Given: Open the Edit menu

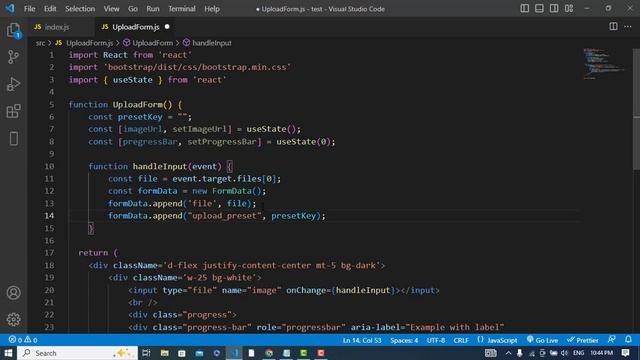Looking at the screenshot, I should 50,9.
